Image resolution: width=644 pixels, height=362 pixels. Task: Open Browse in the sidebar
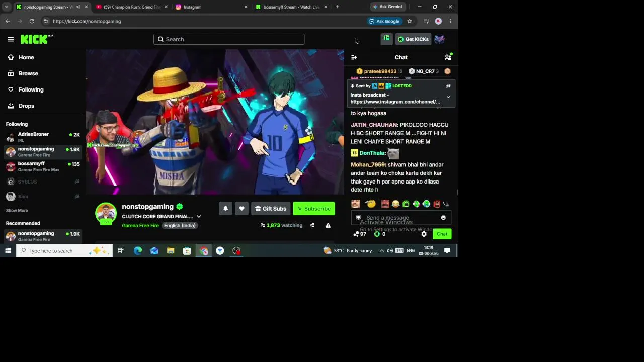(43, 73)
